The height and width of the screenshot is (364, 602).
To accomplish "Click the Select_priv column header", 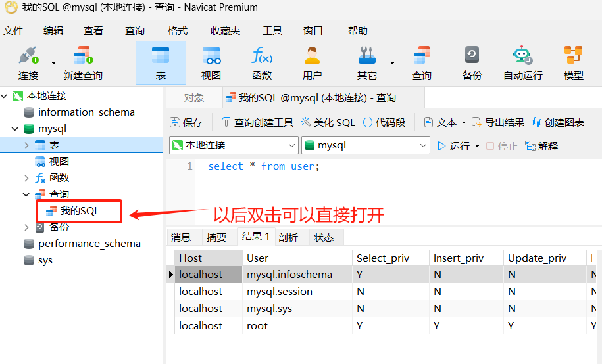I will click(390, 258).
